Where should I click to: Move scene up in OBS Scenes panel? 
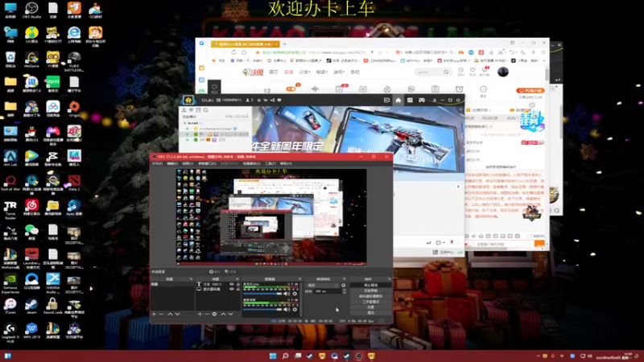170,314
